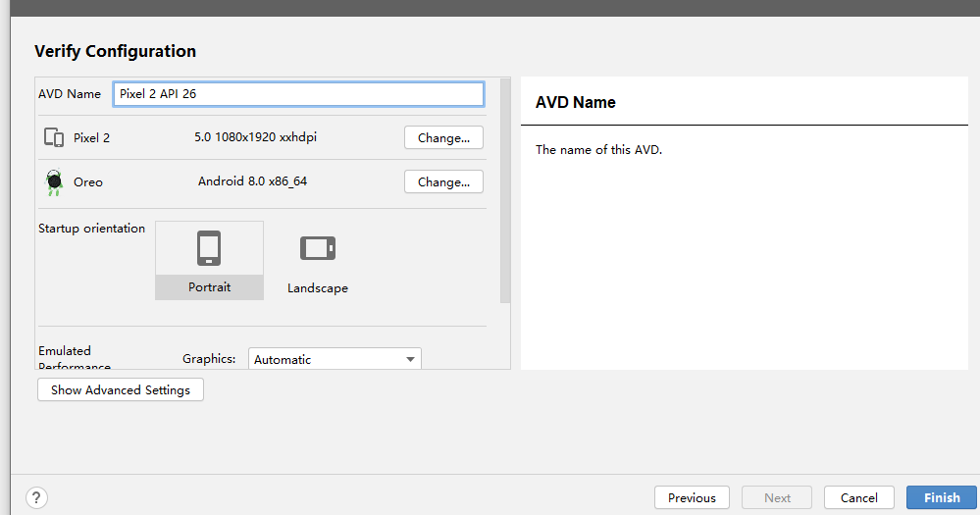This screenshot has width=980, height=515.
Task: Click the 'Graphics:' label
Action: [209, 359]
